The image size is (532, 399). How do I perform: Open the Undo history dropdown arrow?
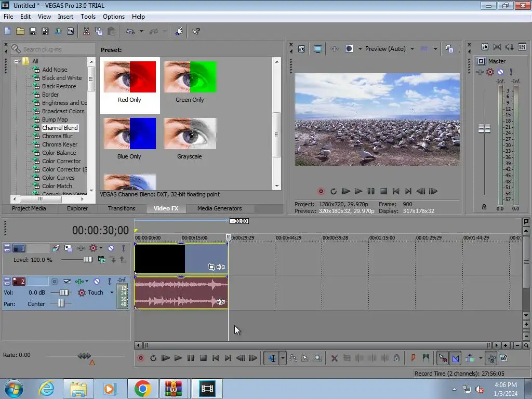[141, 32]
